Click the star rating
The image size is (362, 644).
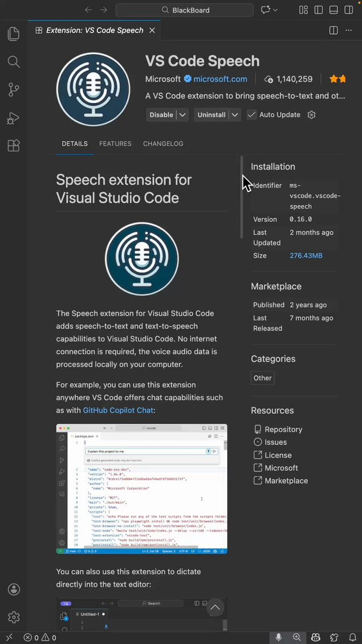[x=338, y=79]
